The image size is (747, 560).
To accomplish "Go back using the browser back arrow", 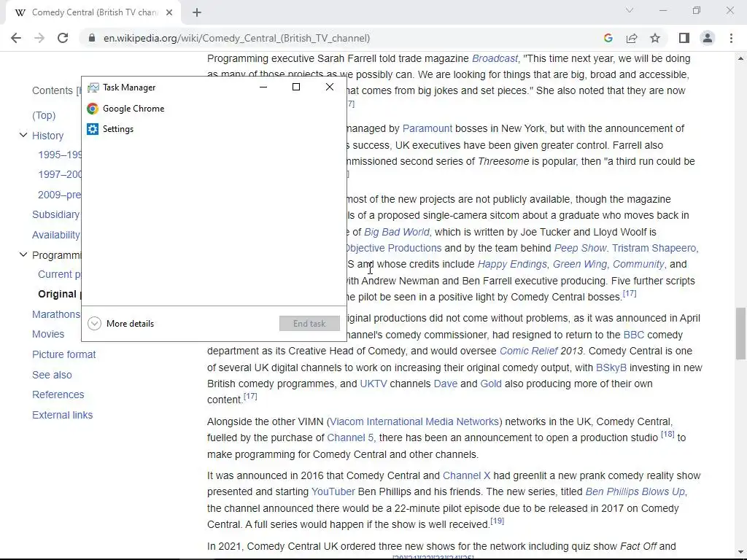I will click(16, 38).
